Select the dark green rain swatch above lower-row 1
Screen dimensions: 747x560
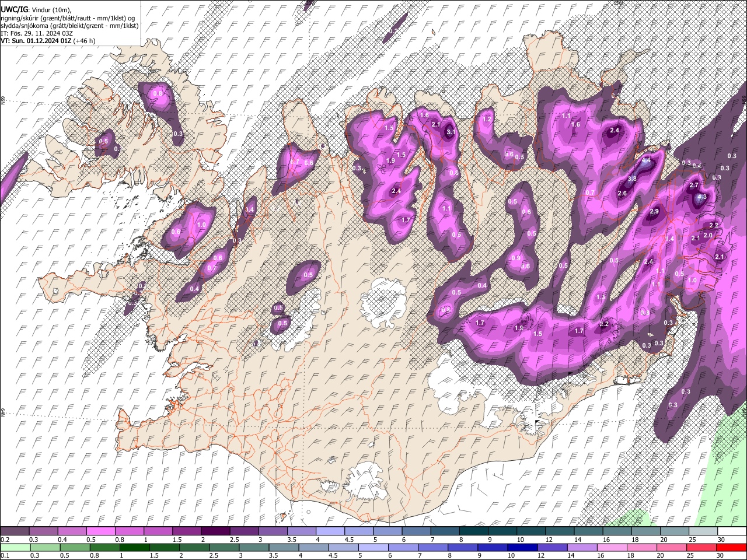tap(135, 548)
